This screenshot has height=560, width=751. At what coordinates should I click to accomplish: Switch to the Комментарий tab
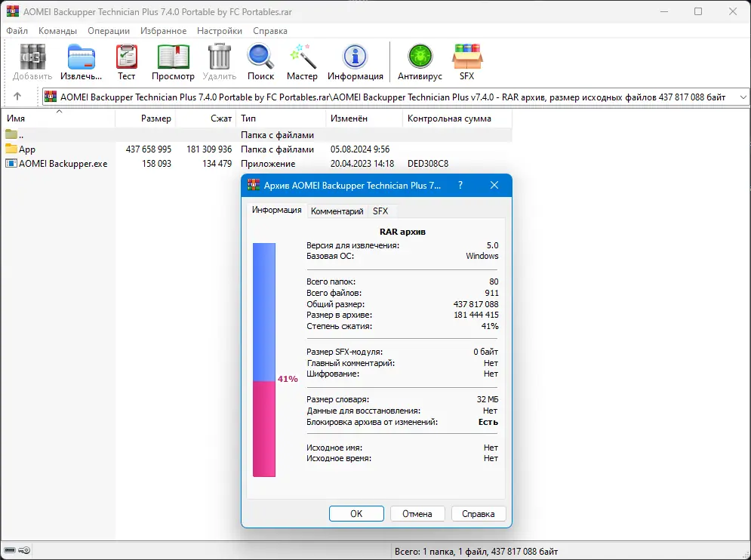pos(337,211)
